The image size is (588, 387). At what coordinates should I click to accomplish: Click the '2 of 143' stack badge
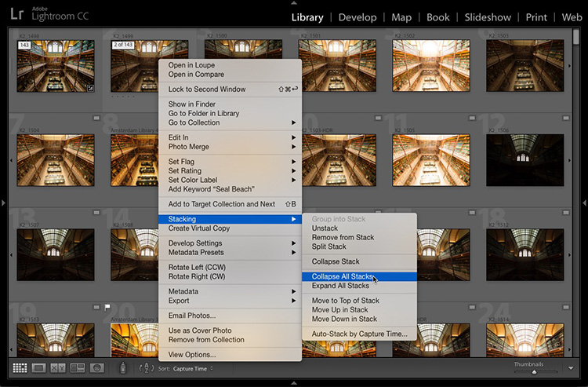[x=123, y=45]
